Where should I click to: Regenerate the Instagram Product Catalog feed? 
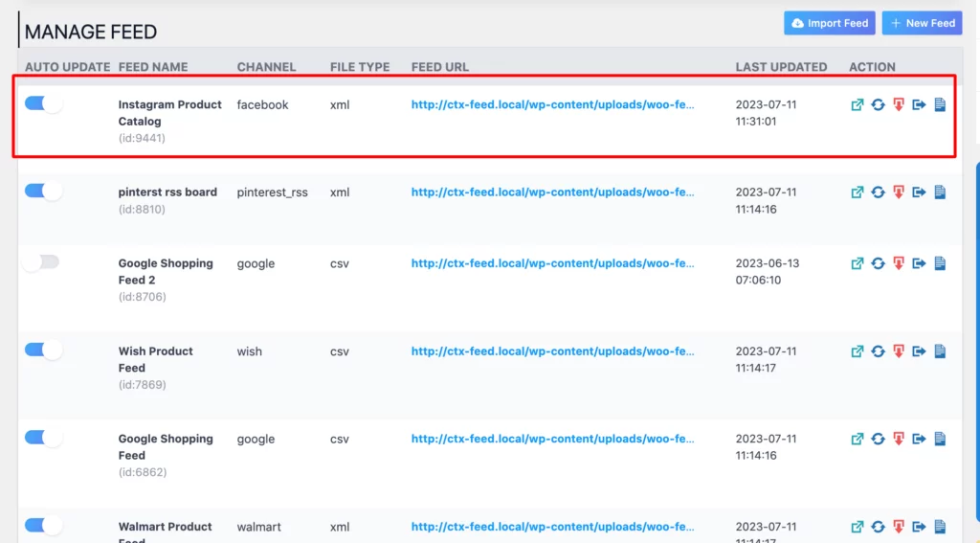(x=879, y=104)
